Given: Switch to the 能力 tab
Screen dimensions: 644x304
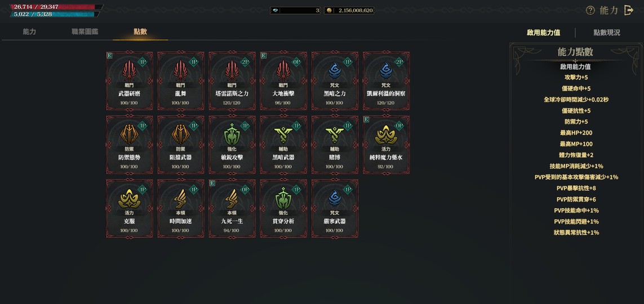Looking at the screenshot, I should [x=29, y=32].
